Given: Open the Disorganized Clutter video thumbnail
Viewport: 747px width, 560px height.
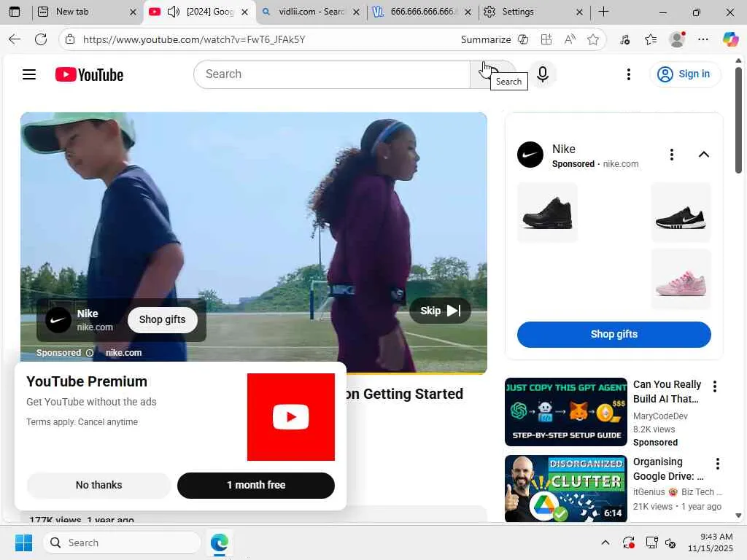Looking at the screenshot, I should coord(566,489).
